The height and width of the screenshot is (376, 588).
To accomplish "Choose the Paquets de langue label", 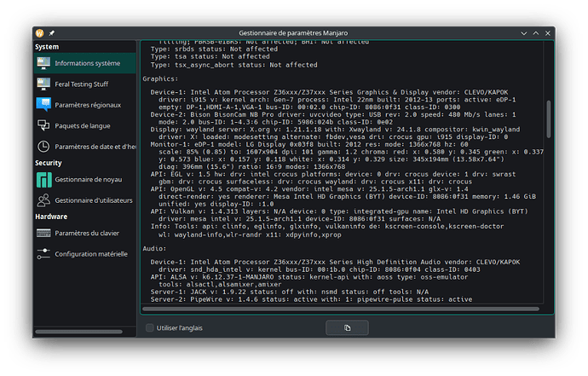I will click(x=83, y=125).
